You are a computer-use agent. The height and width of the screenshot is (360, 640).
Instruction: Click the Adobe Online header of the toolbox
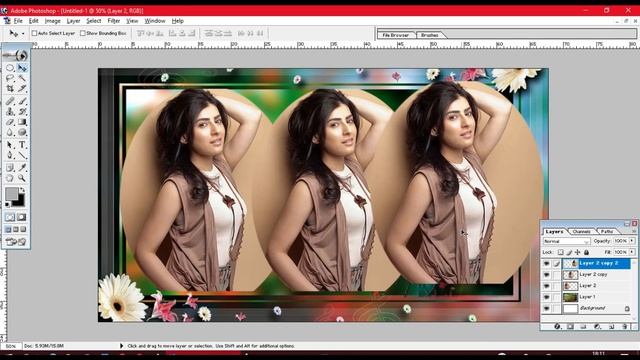pos(16,55)
